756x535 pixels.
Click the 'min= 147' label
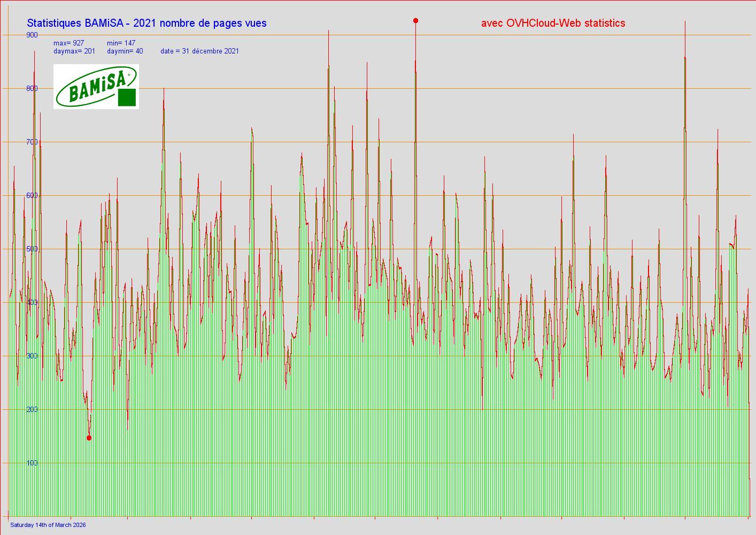click(x=121, y=43)
